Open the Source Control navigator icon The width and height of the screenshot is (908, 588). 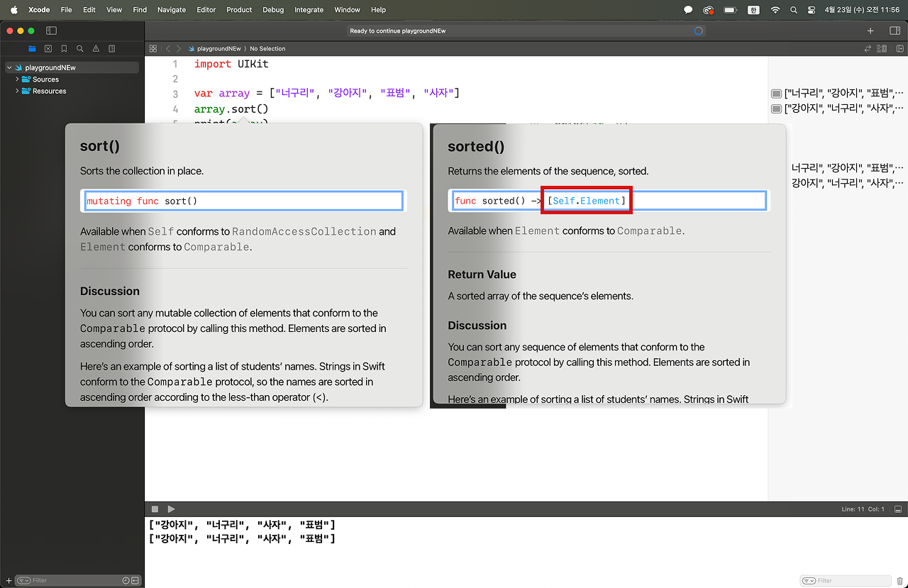tap(48, 49)
